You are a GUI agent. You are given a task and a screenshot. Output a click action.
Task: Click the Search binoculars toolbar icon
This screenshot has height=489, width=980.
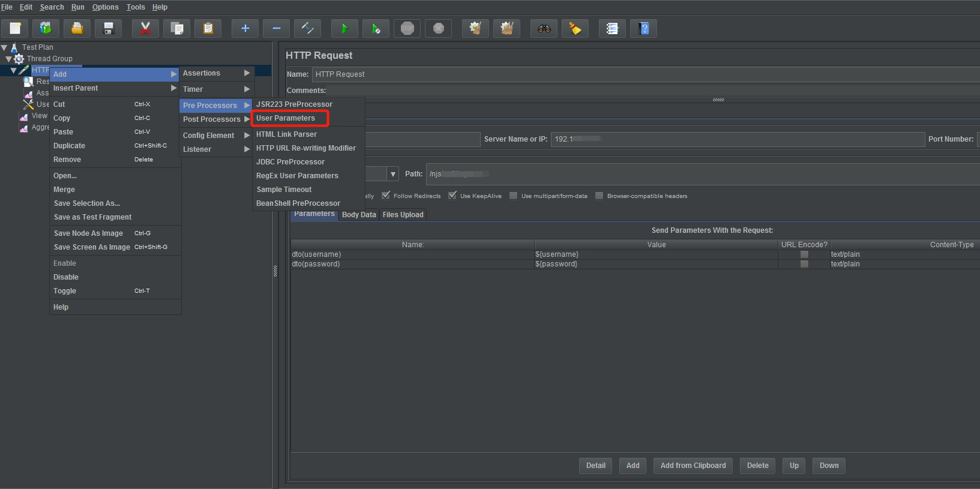[544, 28]
